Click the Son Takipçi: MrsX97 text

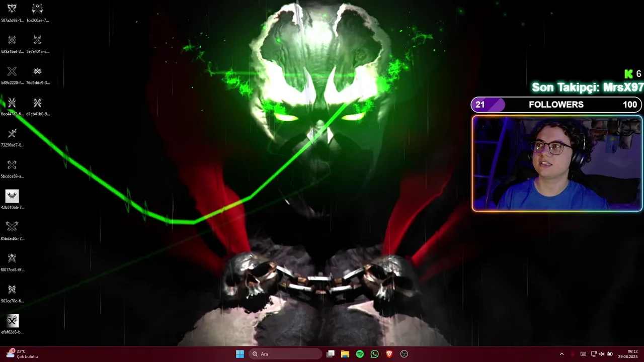(x=588, y=87)
